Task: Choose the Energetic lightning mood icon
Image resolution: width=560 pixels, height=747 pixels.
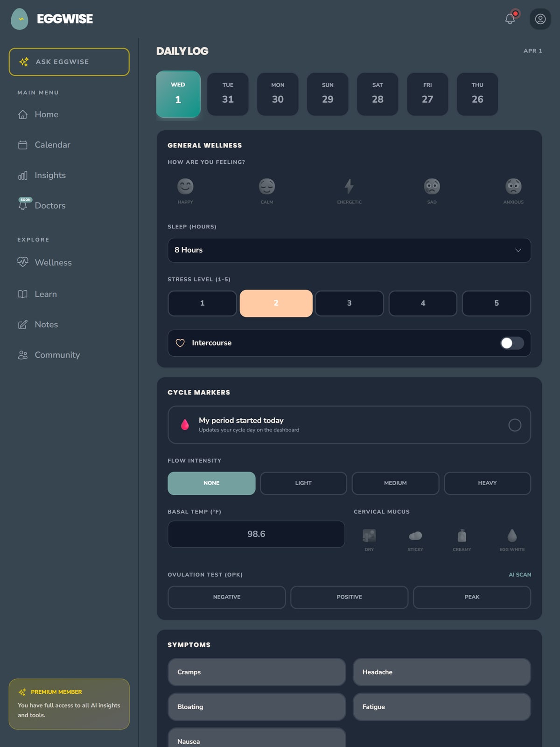Action: [349, 186]
